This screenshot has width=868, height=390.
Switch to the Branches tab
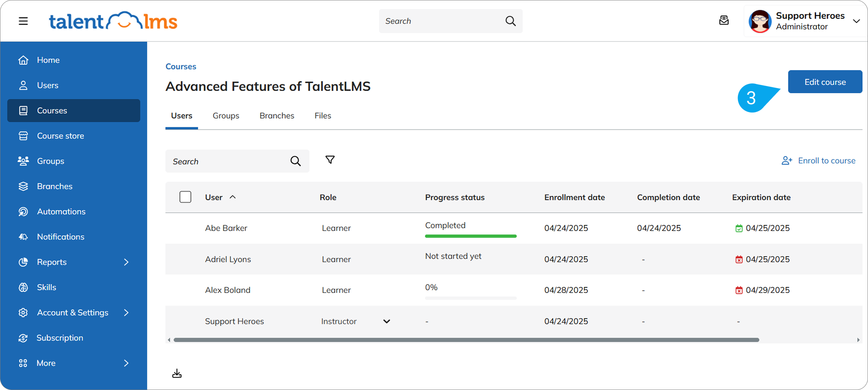pos(277,116)
